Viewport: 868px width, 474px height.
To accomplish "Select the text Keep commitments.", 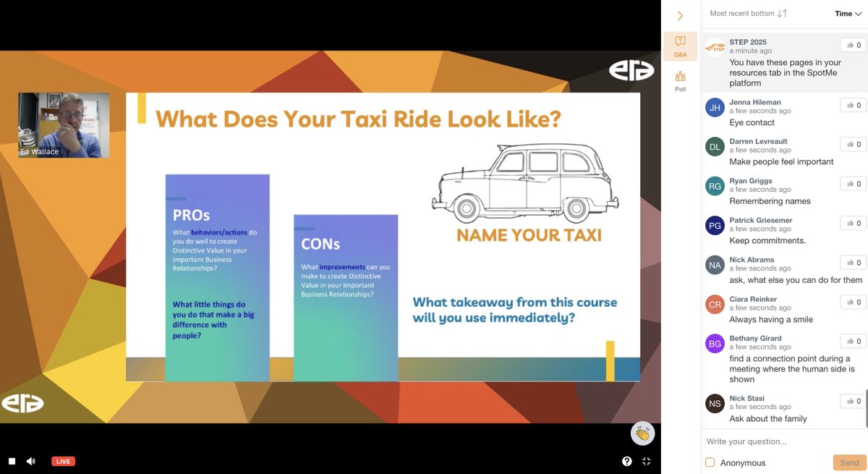I will coord(767,240).
